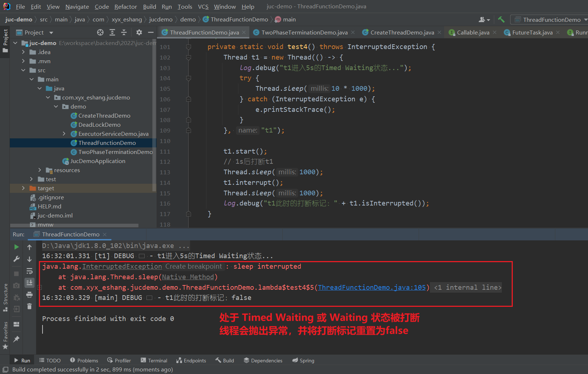Open the Structure side panel

(5, 297)
